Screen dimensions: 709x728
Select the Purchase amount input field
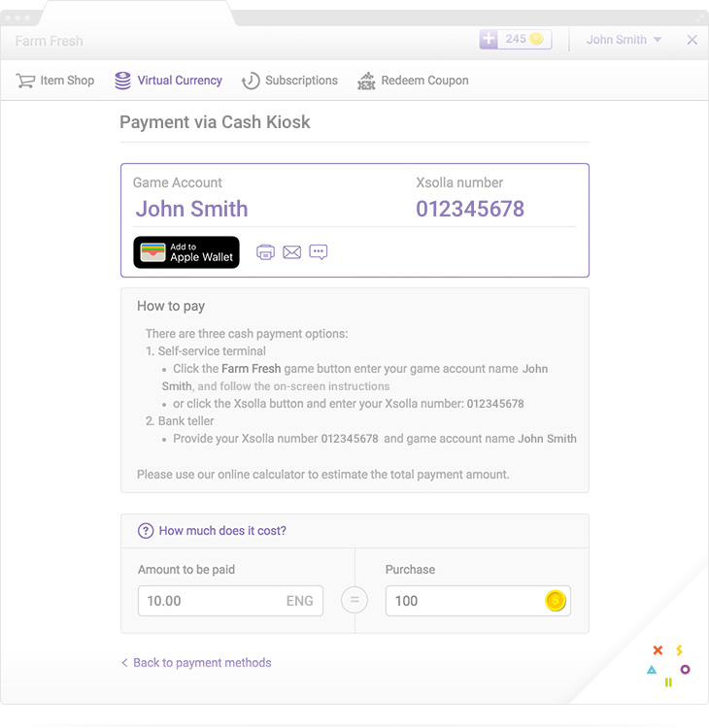point(478,600)
